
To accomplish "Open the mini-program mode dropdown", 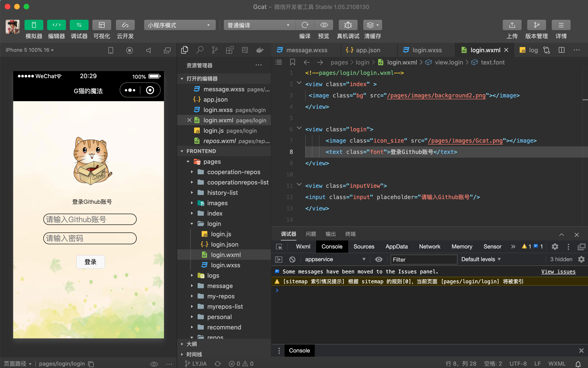I will pyautogui.click(x=180, y=25).
